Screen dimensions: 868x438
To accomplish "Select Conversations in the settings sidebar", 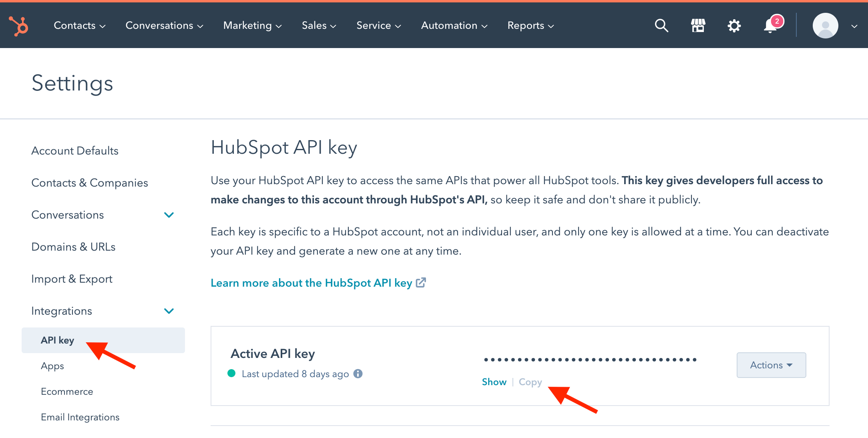I will pyautogui.click(x=68, y=215).
